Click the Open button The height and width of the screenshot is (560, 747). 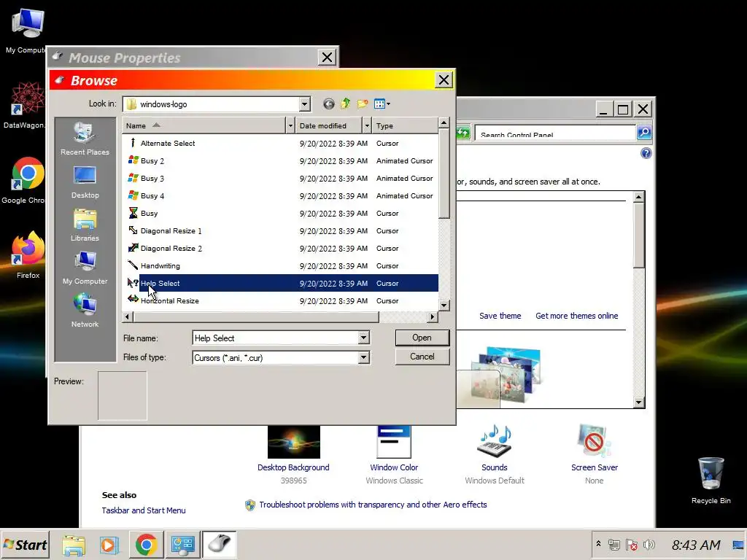(x=422, y=338)
